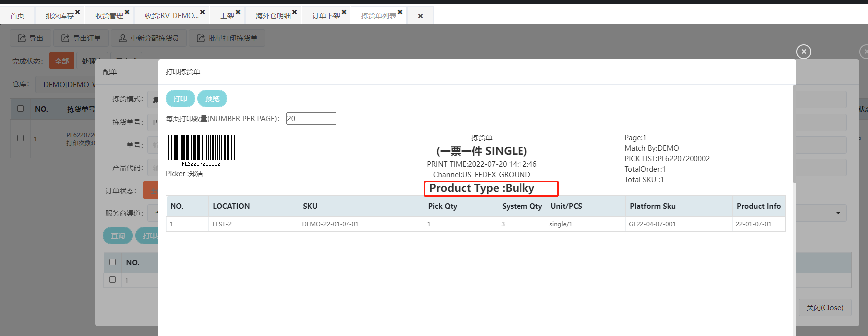The image size is (868, 336).
Task: Switch to the 批次库存 tab
Action: (60, 16)
